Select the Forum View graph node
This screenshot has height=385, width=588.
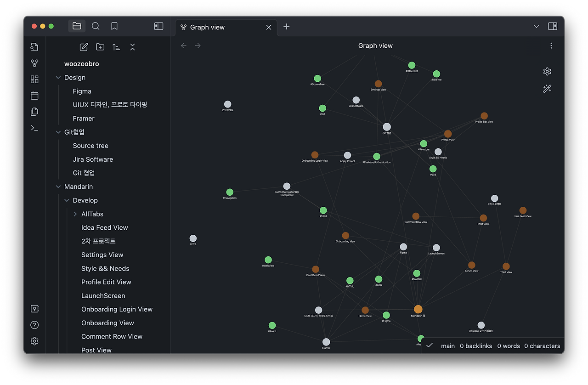coord(472,265)
